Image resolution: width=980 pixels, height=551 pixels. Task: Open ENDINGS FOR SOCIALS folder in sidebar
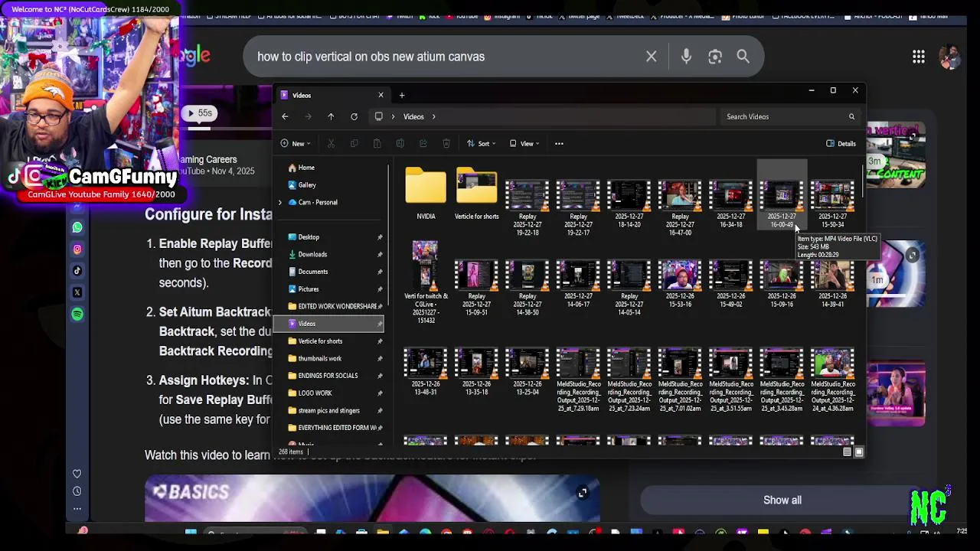[x=329, y=376]
